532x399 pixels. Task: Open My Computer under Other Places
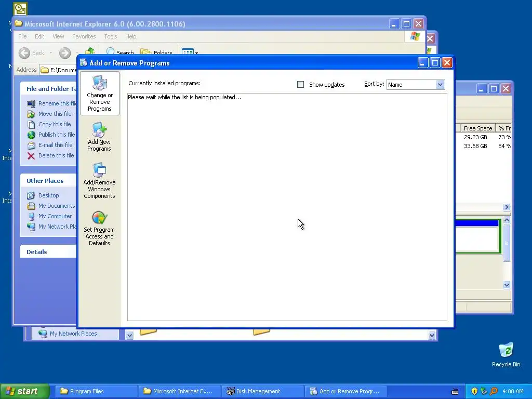pyautogui.click(x=55, y=216)
